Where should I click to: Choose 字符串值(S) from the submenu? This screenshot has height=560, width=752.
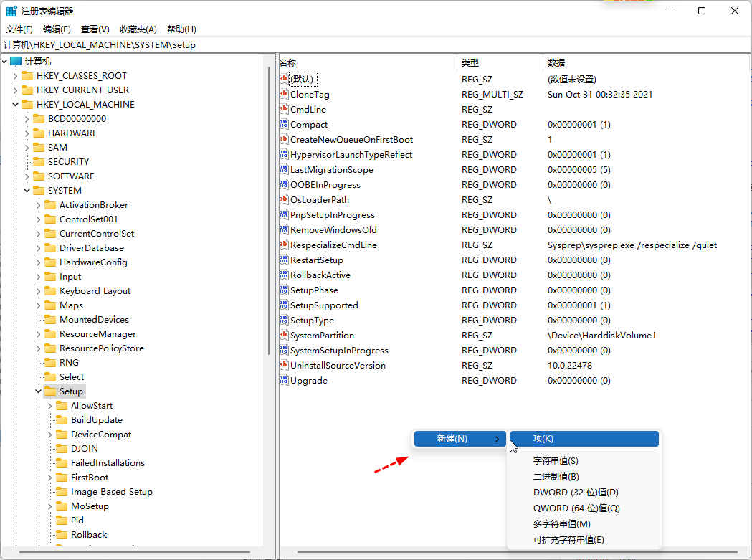click(584, 460)
